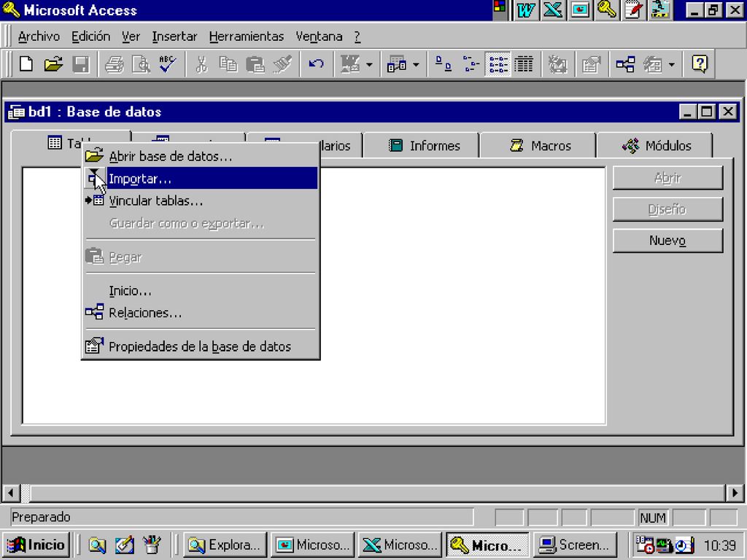Click the Print icon in the toolbar
This screenshot has height=560, width=747.
[115, 64]
